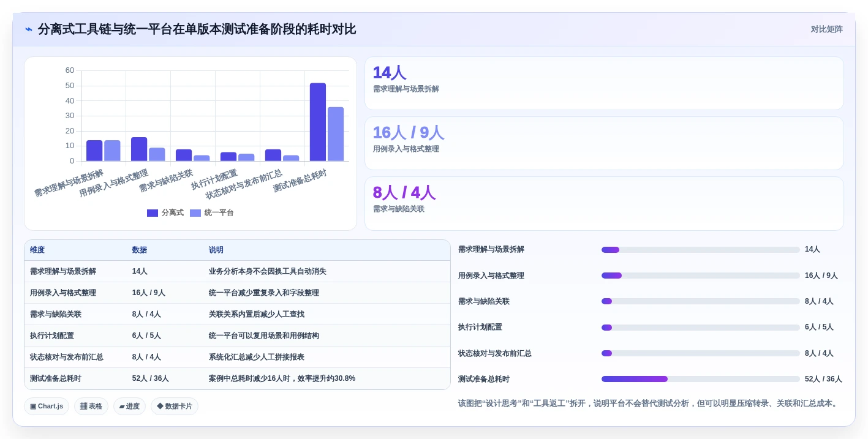Click progress value 52人 / 36人 beside bar
Image resolution: width=868 pixels, height=439 pixels.
tap(823, 379)
